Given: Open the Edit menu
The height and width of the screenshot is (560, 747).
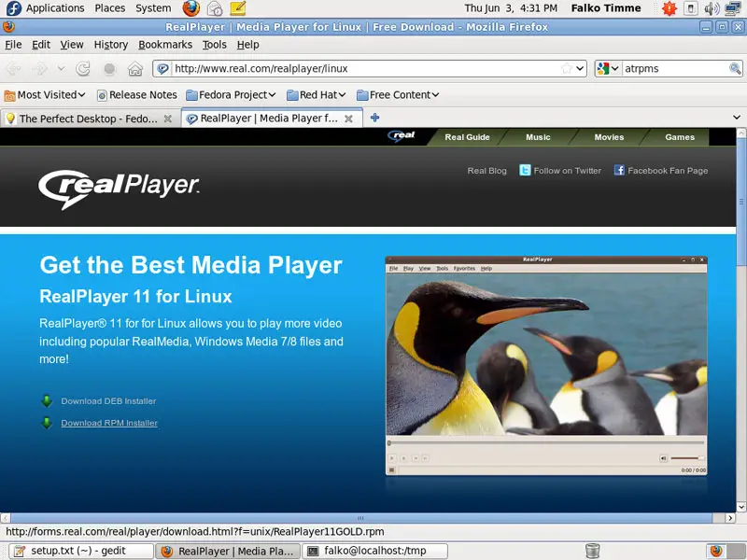Looking at the screenshot, I should (41, 45).
